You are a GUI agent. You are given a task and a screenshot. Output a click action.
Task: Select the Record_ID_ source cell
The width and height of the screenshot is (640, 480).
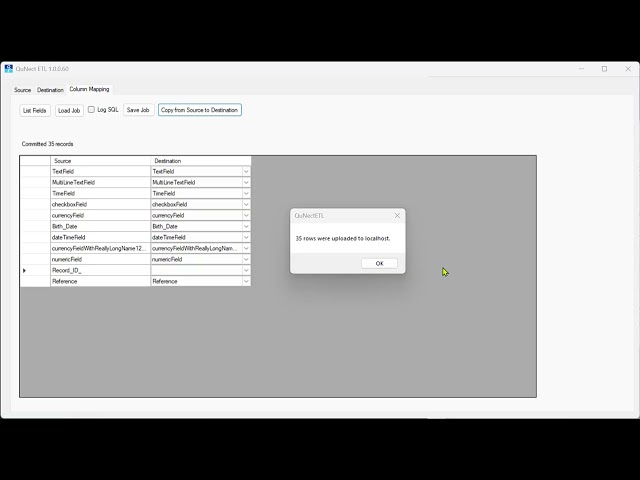(x=100, y=270)
